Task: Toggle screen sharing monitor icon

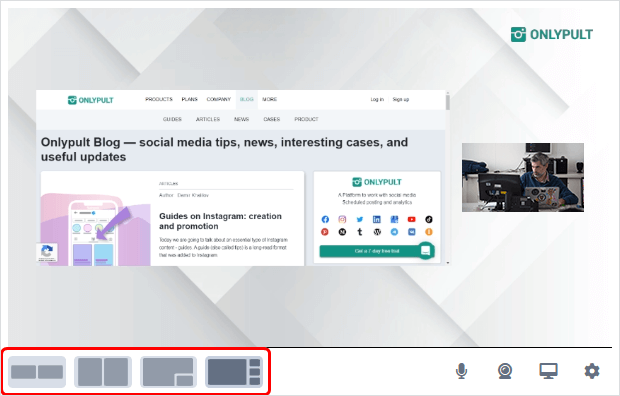Action: tap(548, 371)
